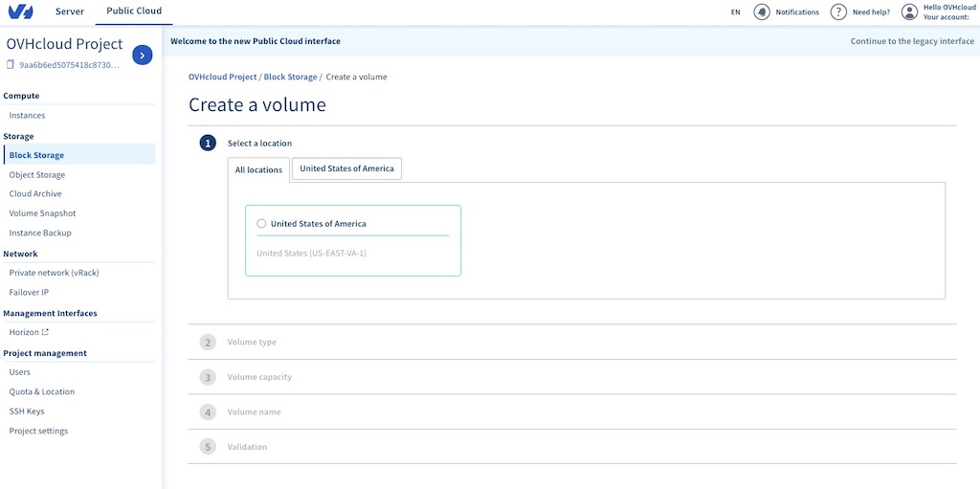The width and height of the screenshot is (980, 489).
Task: Open the Notifications bell icon
Action: (761, 11)
